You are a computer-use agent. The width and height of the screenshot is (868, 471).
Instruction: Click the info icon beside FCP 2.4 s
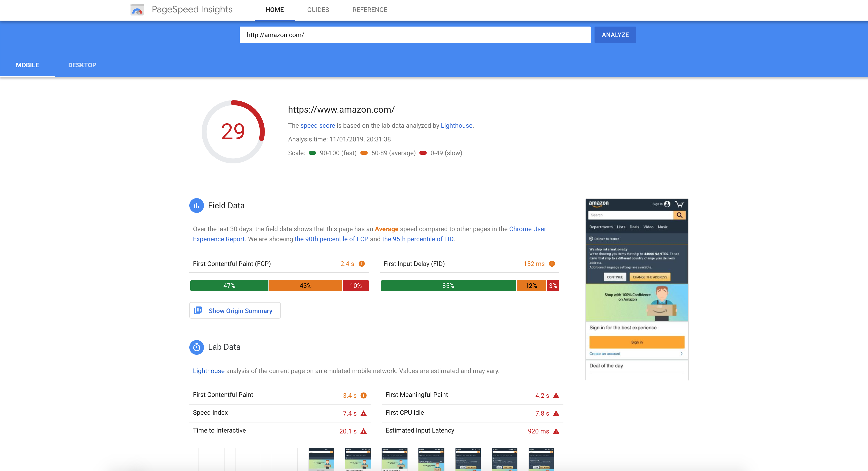(x=362, y=264)
